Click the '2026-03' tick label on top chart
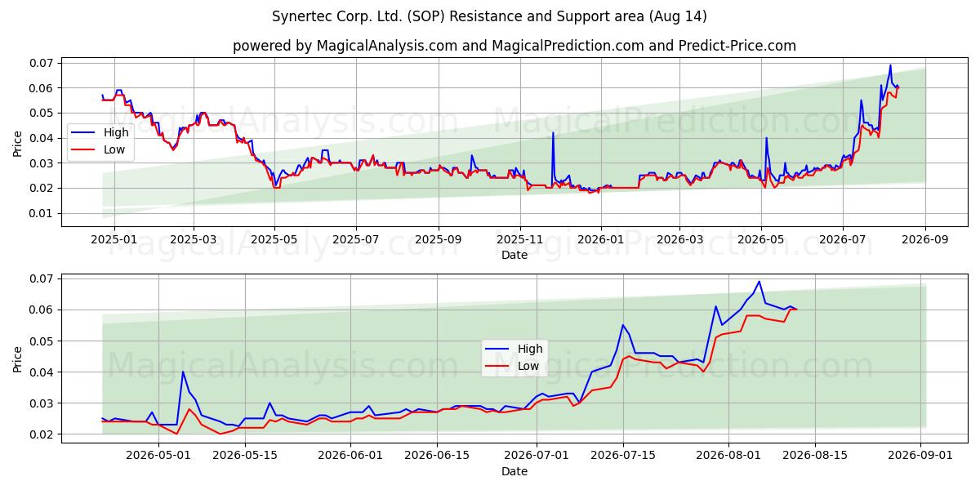This screenshot has height=490, width=980. pyautogui.click(x=680, y=239)
